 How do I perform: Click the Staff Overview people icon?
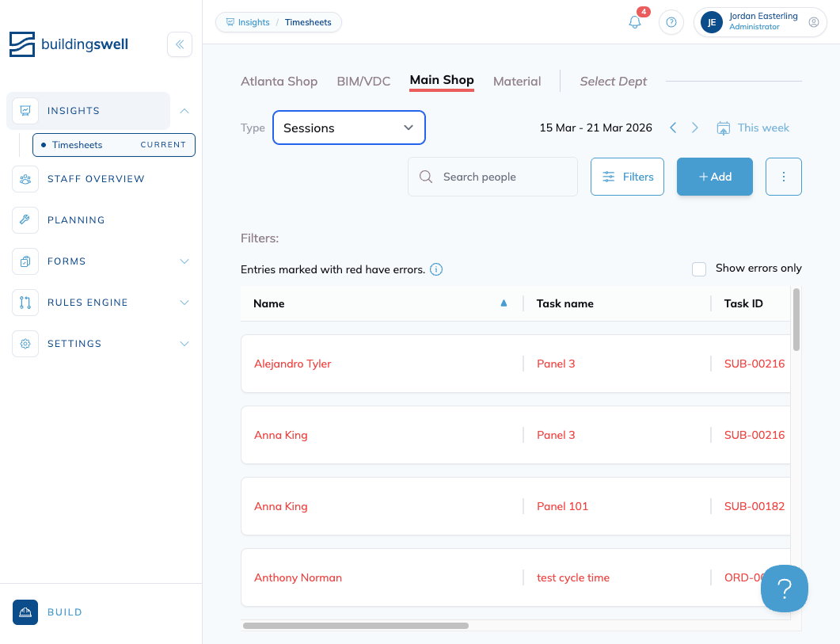click(x=25, y=178)
